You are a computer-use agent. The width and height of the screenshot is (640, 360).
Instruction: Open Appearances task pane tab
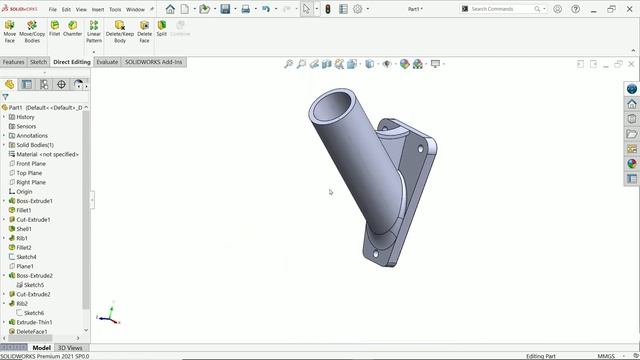[632, 164]
